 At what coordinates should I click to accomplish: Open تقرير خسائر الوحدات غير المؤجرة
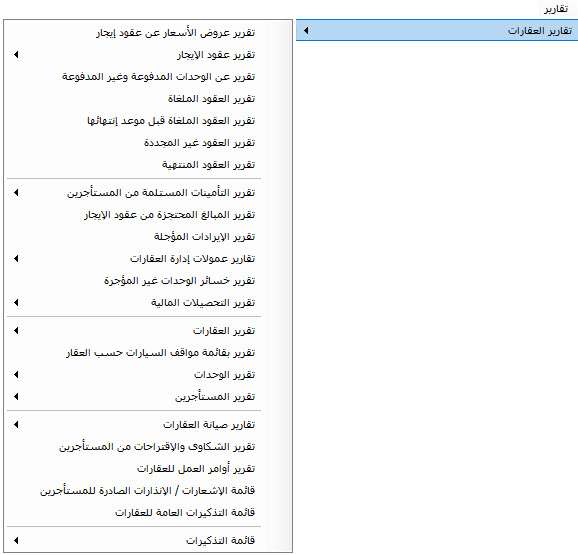point(180,280)
